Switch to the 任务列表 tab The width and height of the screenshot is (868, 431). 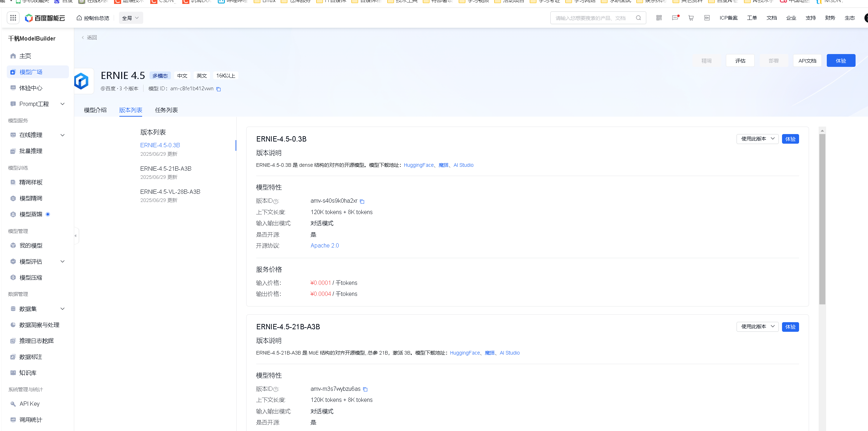166,110
